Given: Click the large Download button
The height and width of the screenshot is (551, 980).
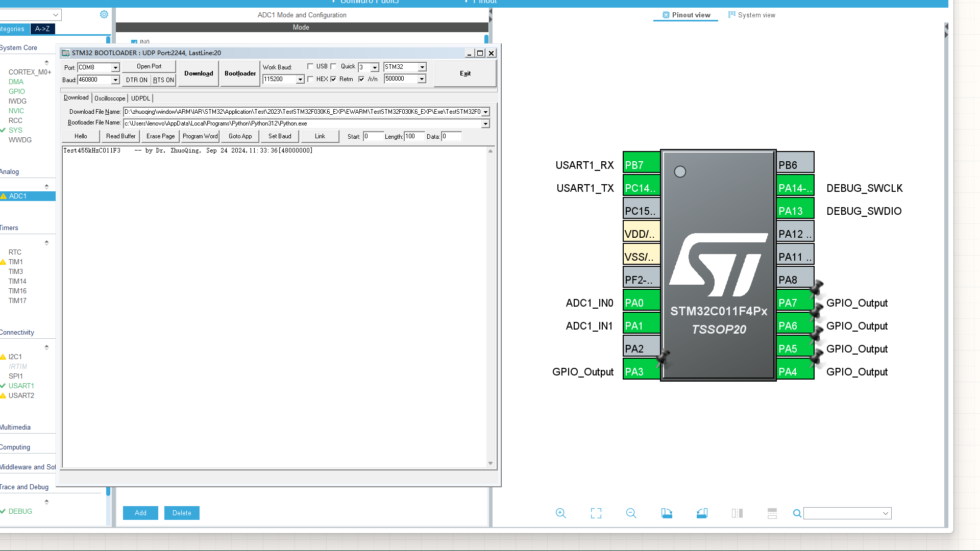Looking at the screenshot, I should click(199, 73).
